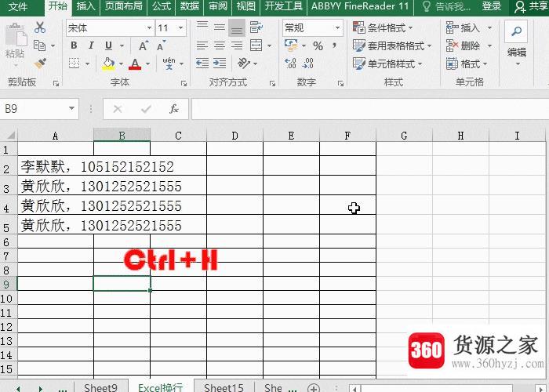This screenshot has height=392, width=549.
Task: Increase decimal places
Action: point(291,64)
